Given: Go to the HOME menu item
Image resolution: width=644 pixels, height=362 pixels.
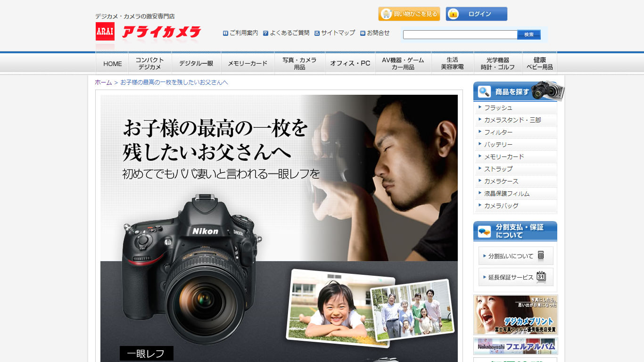Looking at the screenshot, I should coord(112,63).
